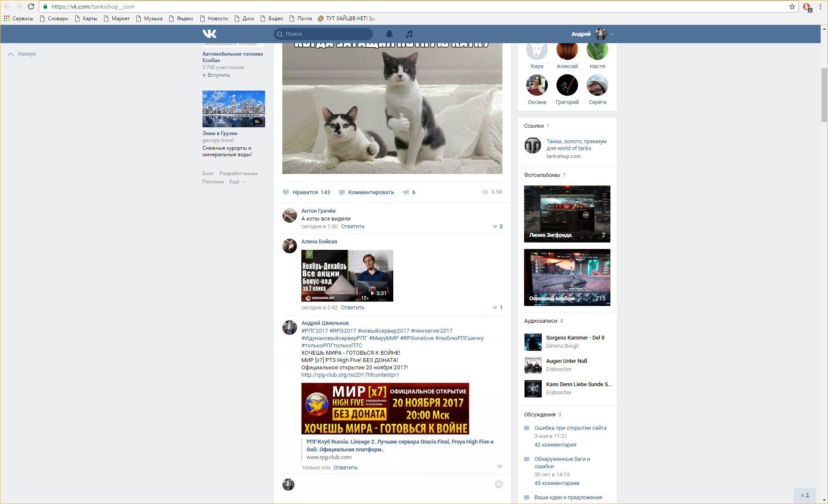Click Вступить to join EcoGas group
The height and width of the screenshot is (504, 828).
pos(216,75)
